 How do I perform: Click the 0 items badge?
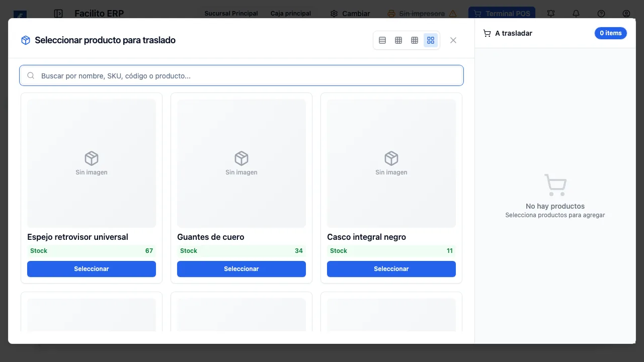click(611, 33)
